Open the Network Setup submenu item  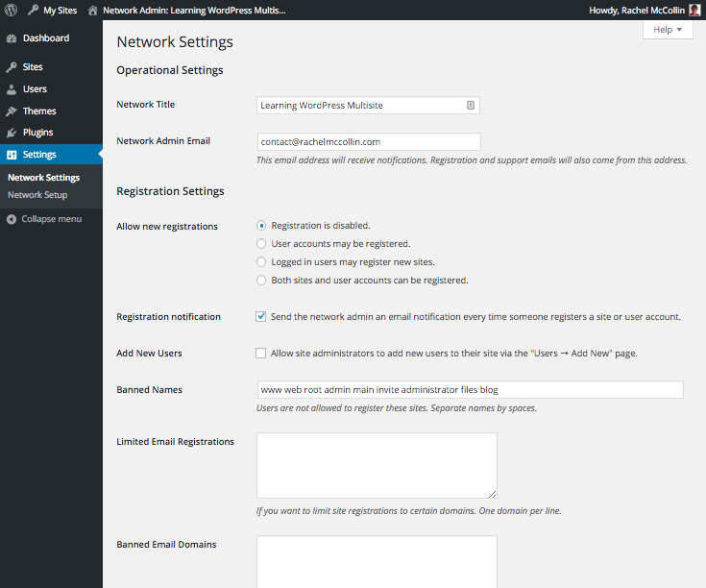[x=37, y=195]
